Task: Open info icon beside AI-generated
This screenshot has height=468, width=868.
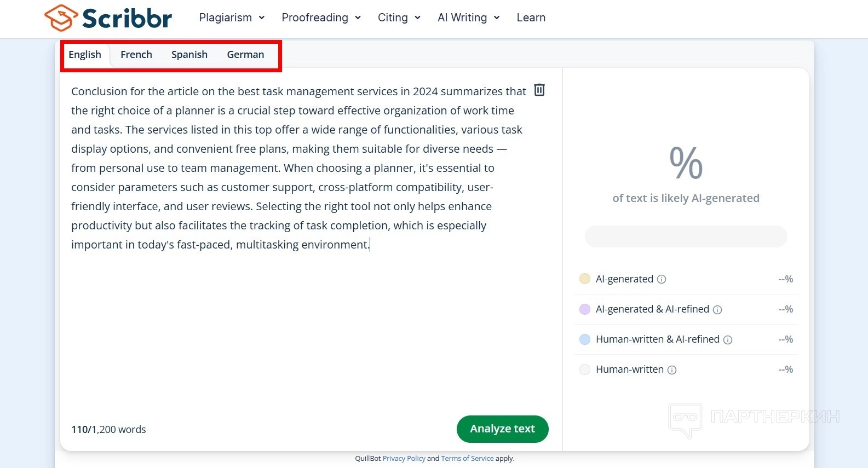Action: pyautogui.click(x=662, y=279)
